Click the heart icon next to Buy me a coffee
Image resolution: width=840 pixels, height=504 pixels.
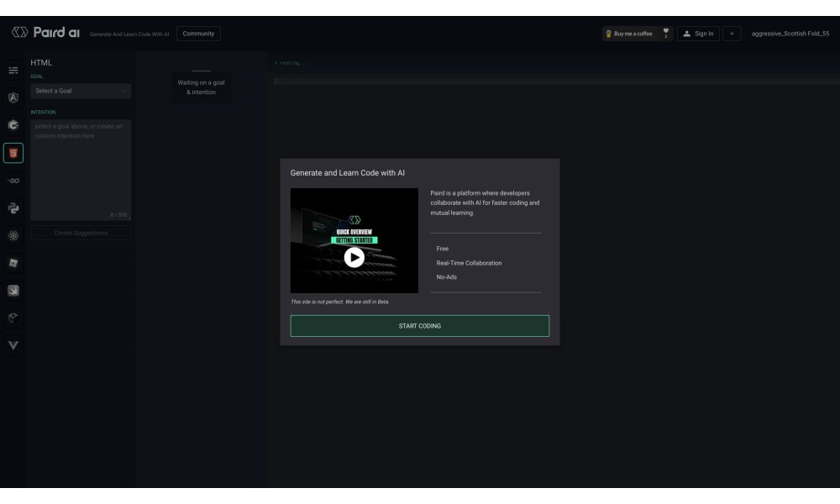pyautogui.click(x=666, y=32)
